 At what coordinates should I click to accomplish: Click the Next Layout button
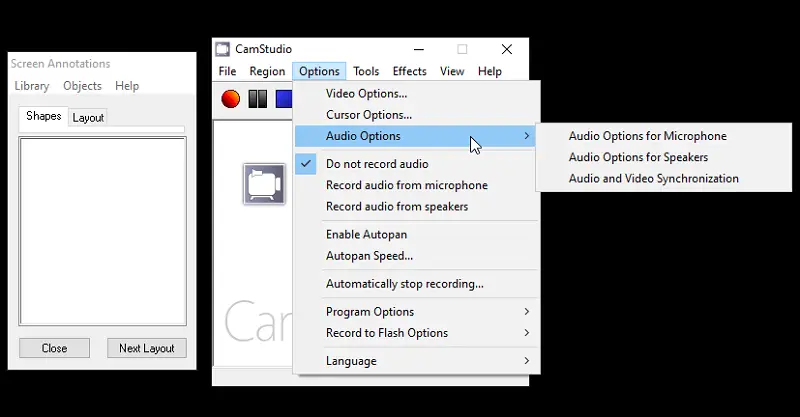tap(146, 348)
